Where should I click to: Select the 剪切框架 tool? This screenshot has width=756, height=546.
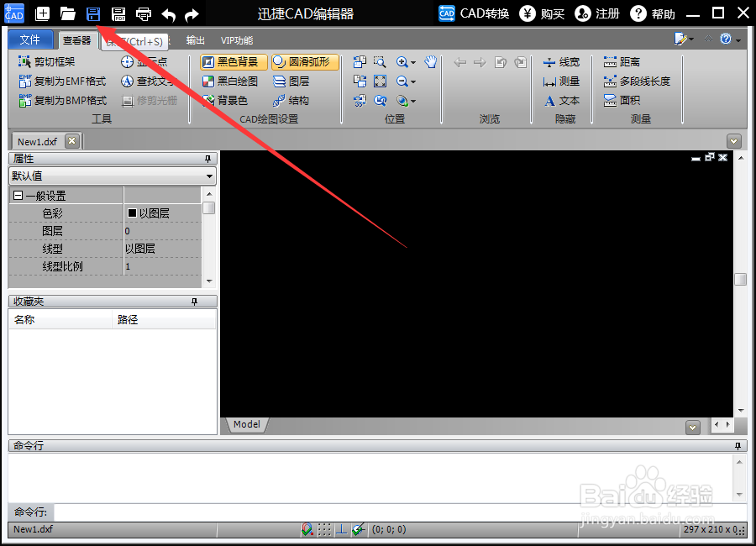(47, 61)
